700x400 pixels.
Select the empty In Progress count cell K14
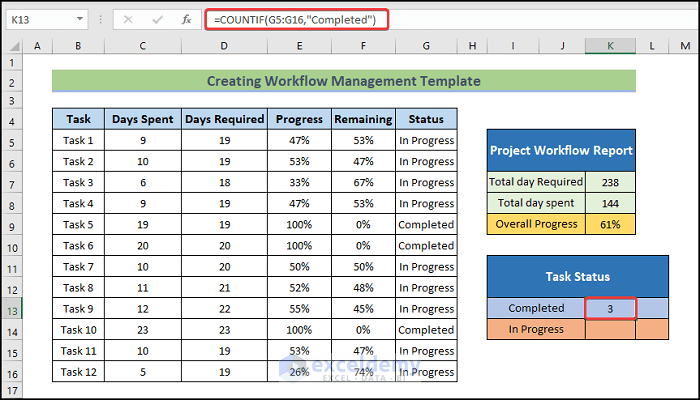point(610,329)
